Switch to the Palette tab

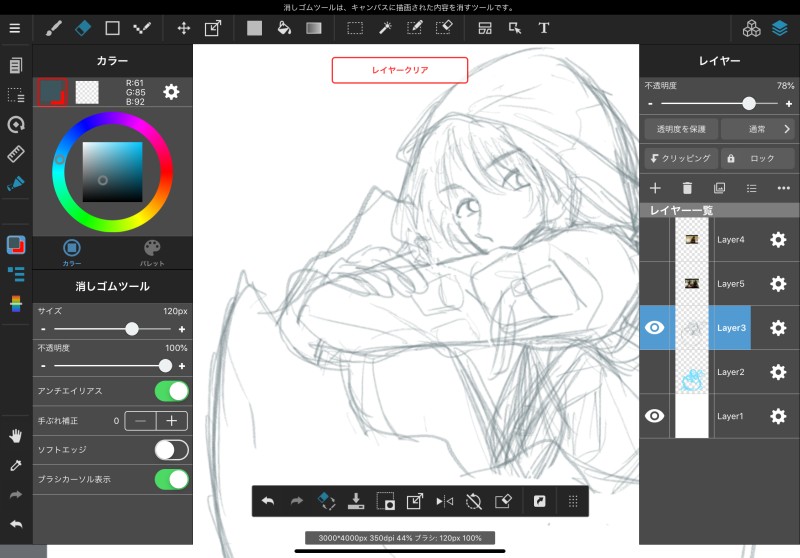point(152,252)
